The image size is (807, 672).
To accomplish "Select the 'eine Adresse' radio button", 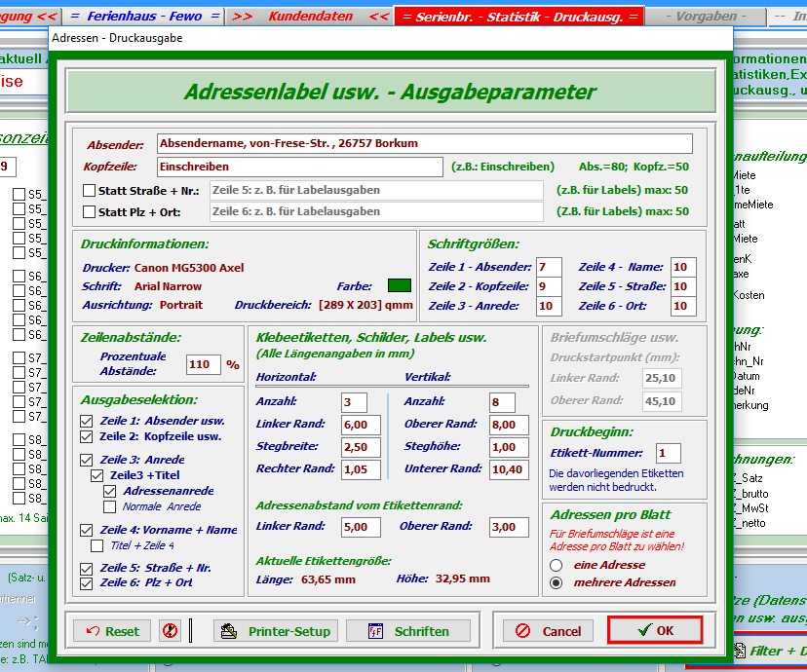I will point(557,565).
